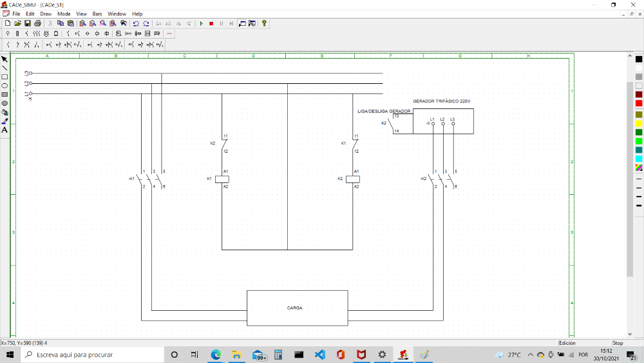644x363 pixels.
Task: Start the circuit simulation with green play
Action: pyautogui.click(x=202, y=23)
